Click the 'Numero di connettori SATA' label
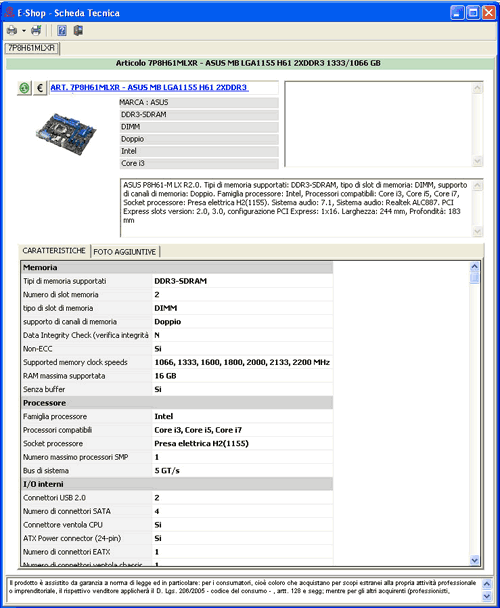 point(67,511)
